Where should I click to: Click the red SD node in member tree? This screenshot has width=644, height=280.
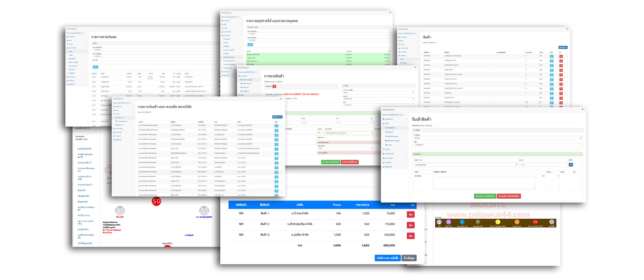coord(156,201)
